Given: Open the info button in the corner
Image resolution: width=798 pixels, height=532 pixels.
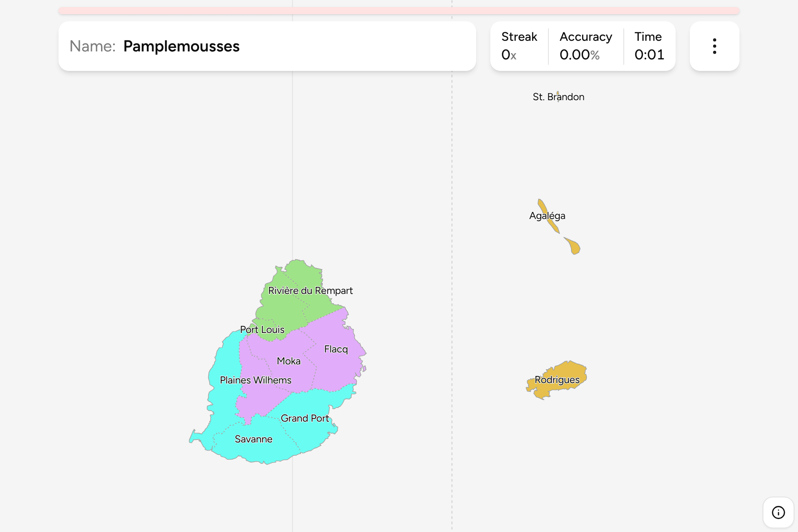Looking at the screenshot, I should 778,512.
